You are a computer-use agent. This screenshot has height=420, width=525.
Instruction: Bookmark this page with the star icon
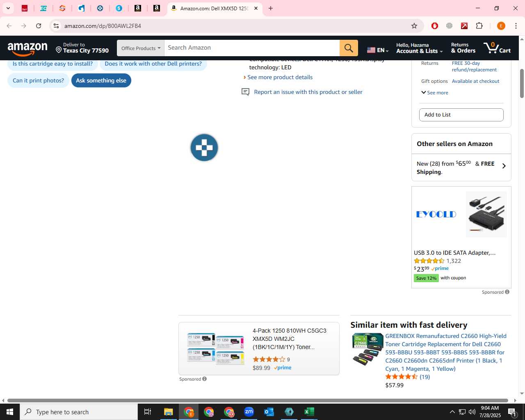click(x=414, y=26)
